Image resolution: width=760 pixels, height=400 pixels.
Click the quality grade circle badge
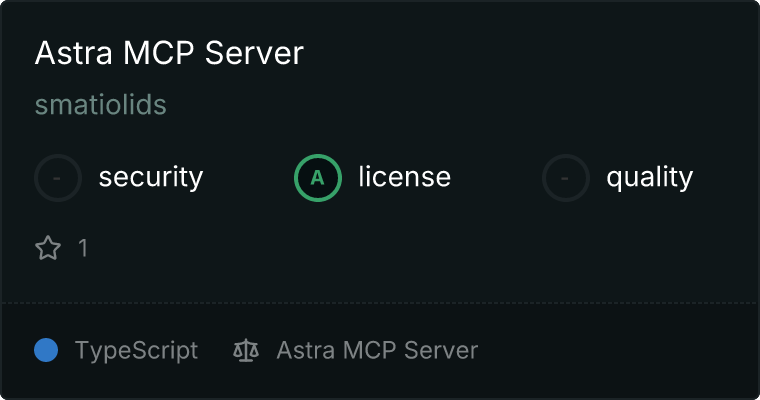pyautogui.click(x=566, y=178)
